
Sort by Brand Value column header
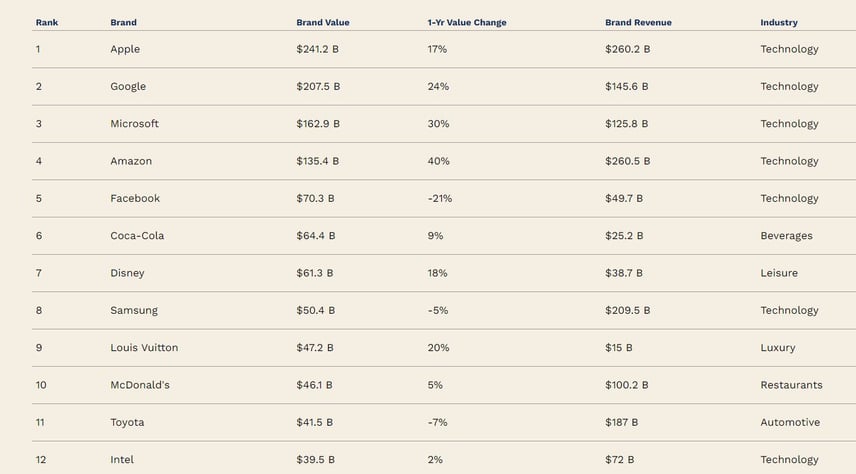tap(323, 22)
